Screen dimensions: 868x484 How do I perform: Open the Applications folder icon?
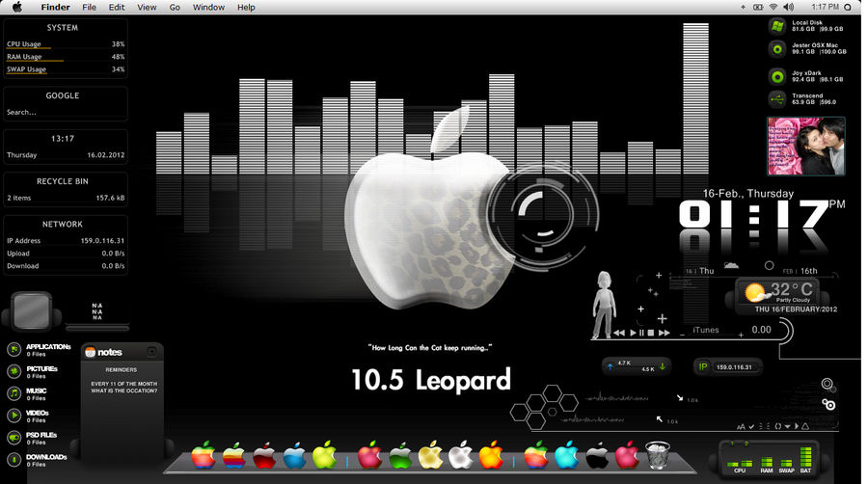pos(14,349)
